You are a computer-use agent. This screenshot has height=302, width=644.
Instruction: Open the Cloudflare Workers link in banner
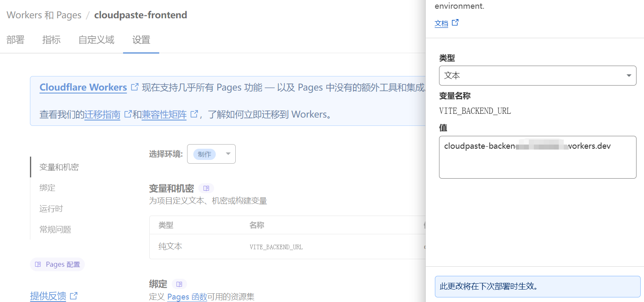tap(83, 87)
